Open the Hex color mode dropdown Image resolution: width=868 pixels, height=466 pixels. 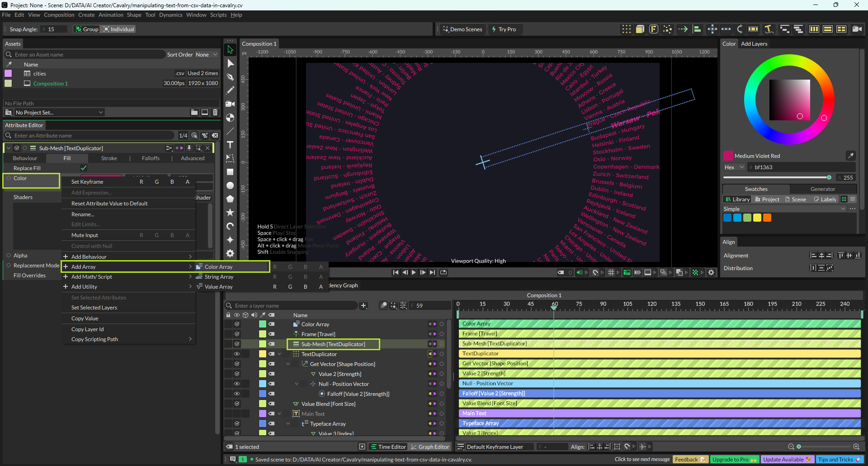tap(734, 167)
